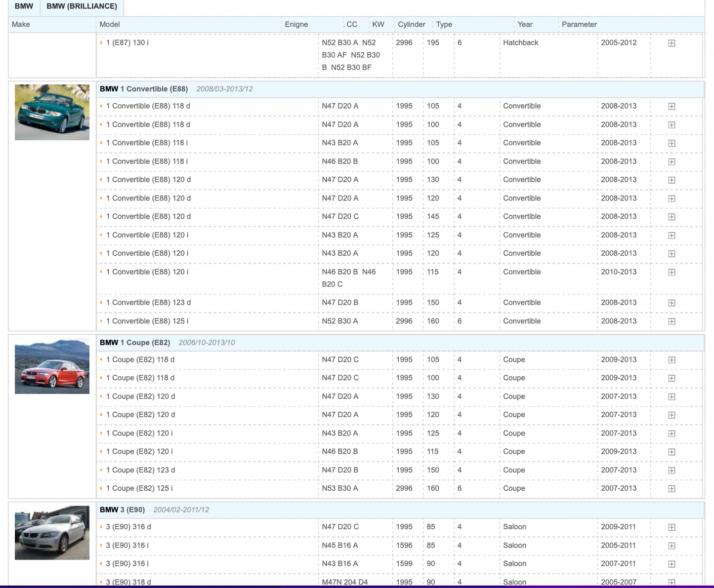The height and width of the screenshot is (588, 714).
Task: Click plus icon for 316 i N43 B16 A
Action: click(x=672, y=564)
